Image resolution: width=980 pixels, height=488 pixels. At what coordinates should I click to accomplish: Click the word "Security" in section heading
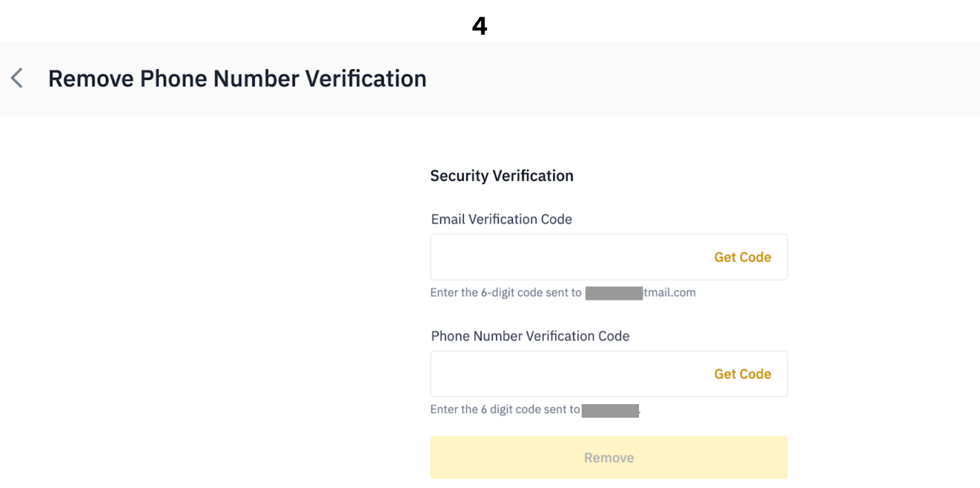(x=459, y=176)
